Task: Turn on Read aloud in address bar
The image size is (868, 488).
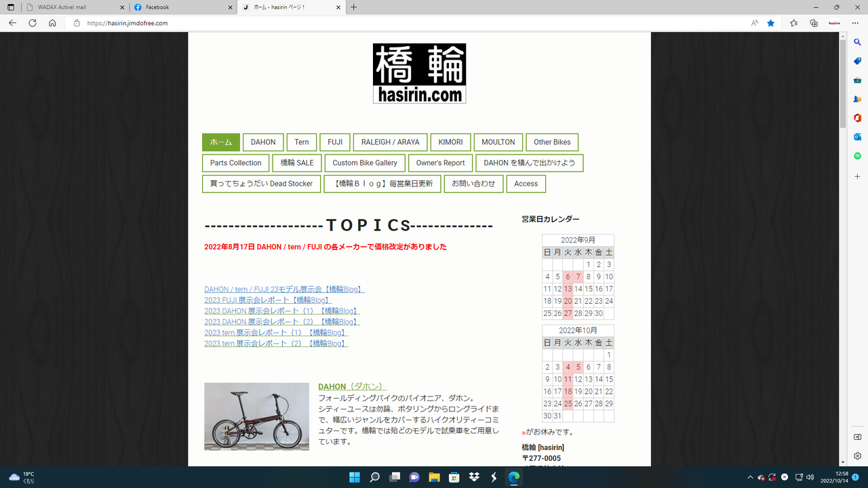Action: [754, 22]
